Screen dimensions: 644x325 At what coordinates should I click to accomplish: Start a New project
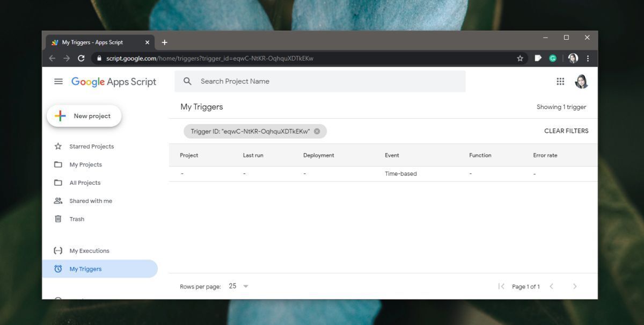[84, 115]
